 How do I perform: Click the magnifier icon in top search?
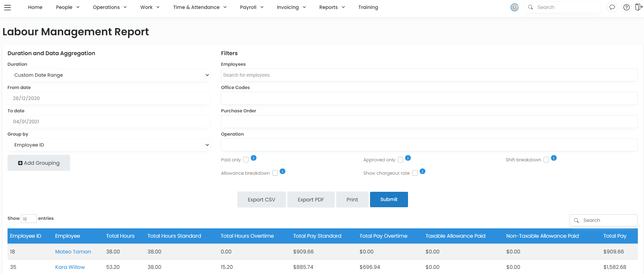click(530, 7)
